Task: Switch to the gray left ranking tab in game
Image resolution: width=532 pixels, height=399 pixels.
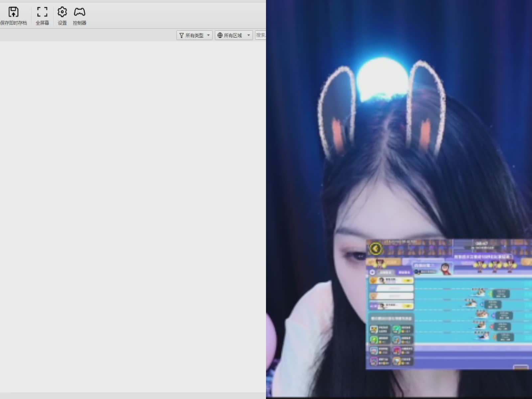Action: coord(385,272)
